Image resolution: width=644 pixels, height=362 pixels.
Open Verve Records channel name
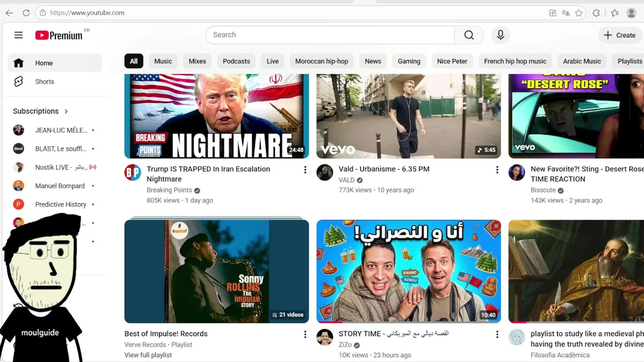[x=145, y=345]
